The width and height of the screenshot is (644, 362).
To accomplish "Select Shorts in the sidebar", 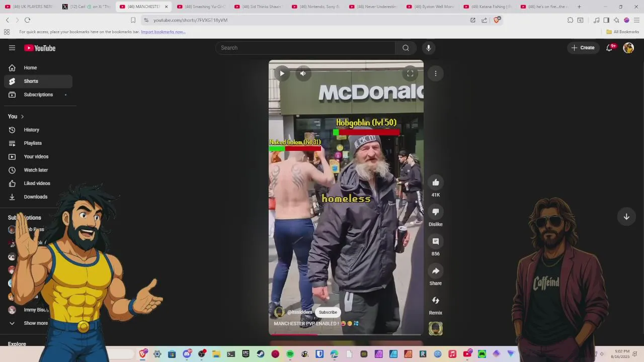I will pos(38,81).
